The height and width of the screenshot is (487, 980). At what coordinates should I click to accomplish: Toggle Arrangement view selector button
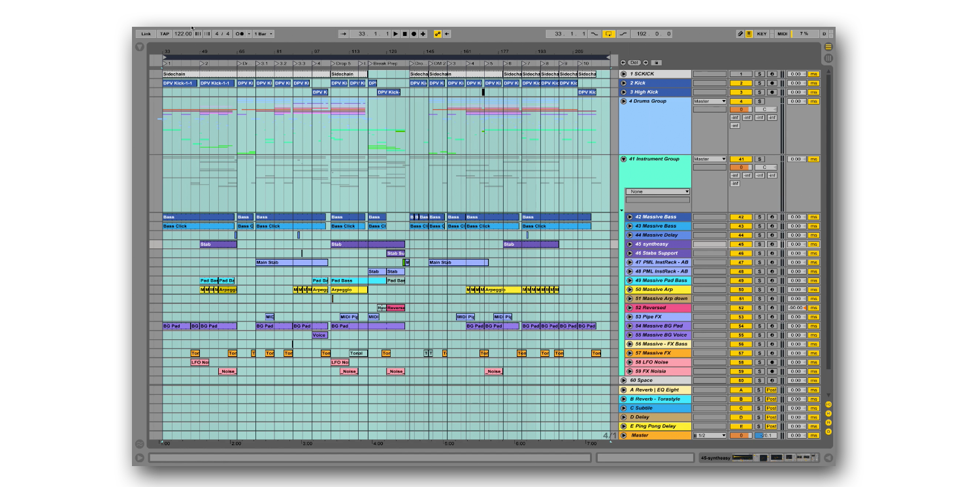point(828,47)
